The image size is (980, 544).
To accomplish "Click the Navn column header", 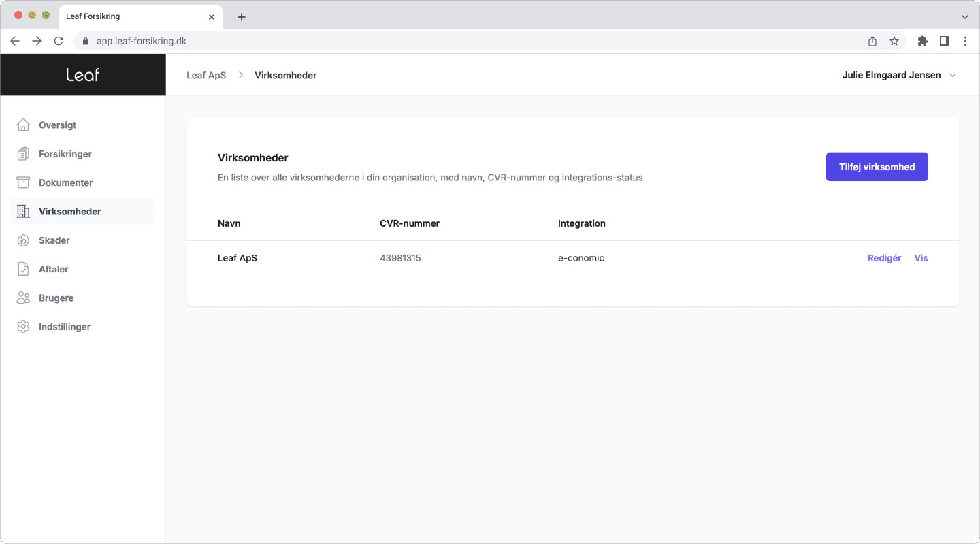I will [229, 223].
